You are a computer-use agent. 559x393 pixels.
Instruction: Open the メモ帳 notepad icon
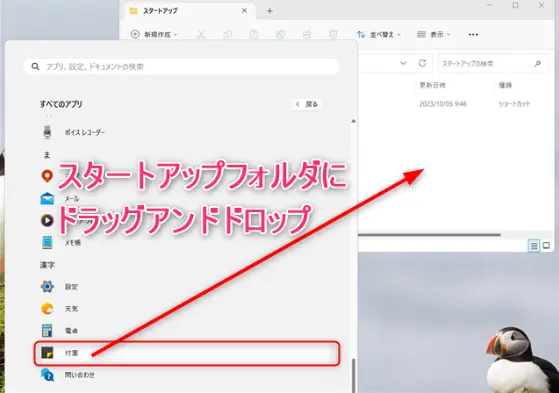pyautogui.click(x=47, y=243)
